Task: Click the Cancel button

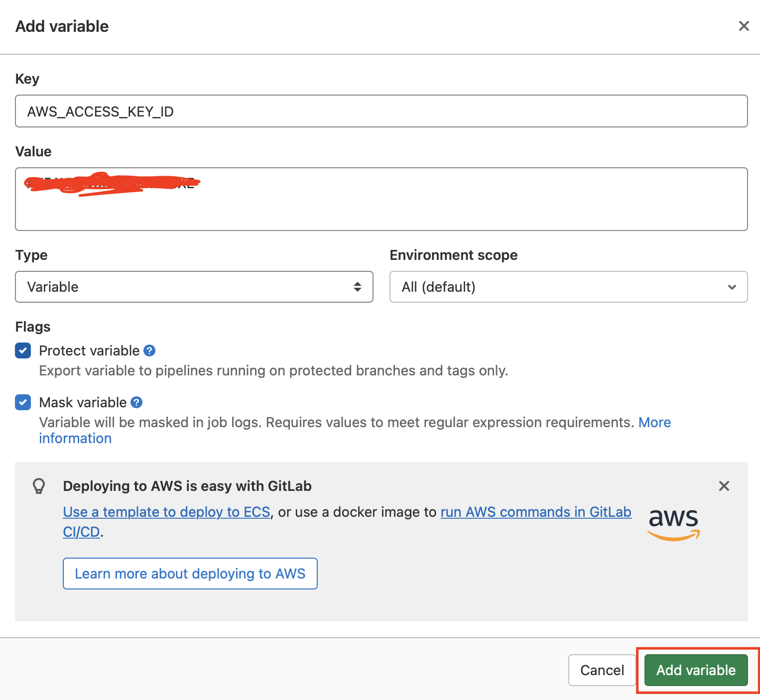Action: coord(602,670)
